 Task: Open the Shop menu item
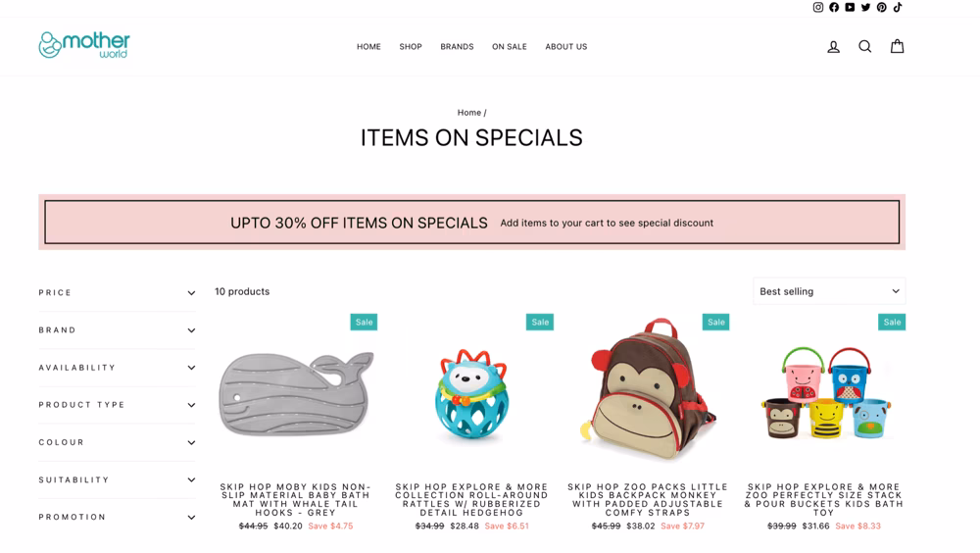(411, 47)
